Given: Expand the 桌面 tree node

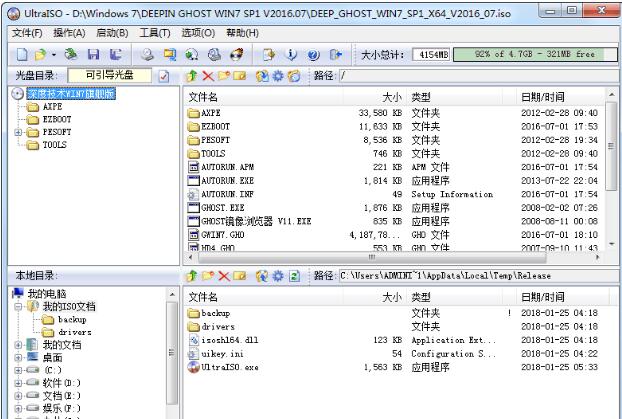Looking at the screenshot, I should [x=18, y=357].
